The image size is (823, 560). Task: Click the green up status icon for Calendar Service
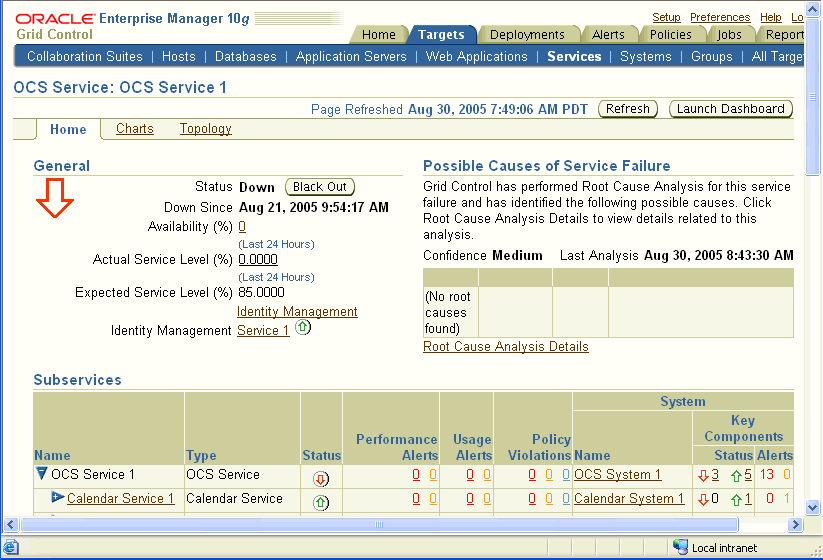(321, 501)
